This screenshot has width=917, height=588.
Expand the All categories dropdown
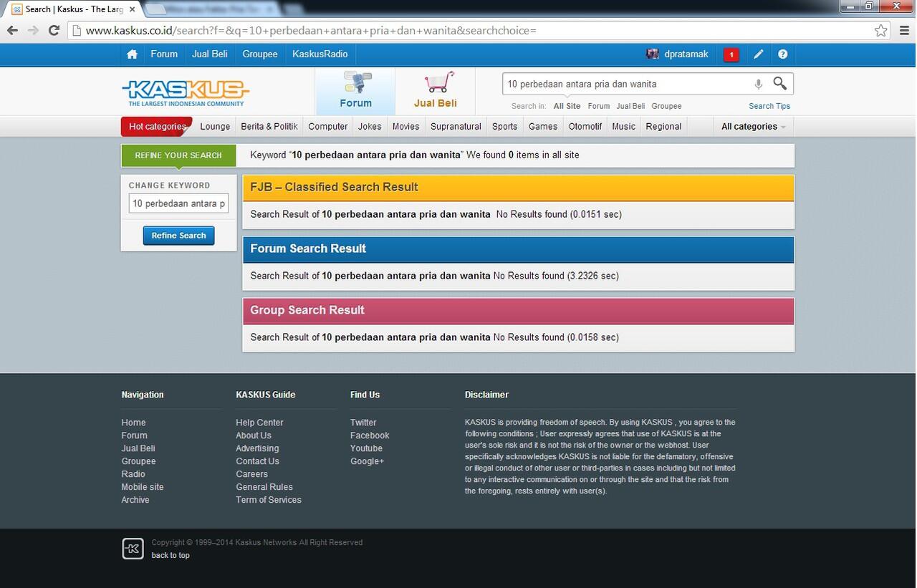[x=753, y=126]
